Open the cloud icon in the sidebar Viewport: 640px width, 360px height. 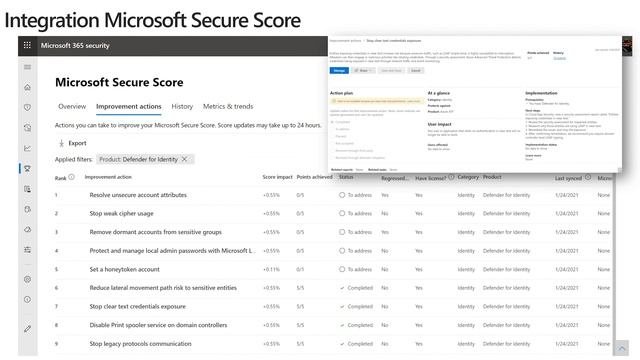27,229
